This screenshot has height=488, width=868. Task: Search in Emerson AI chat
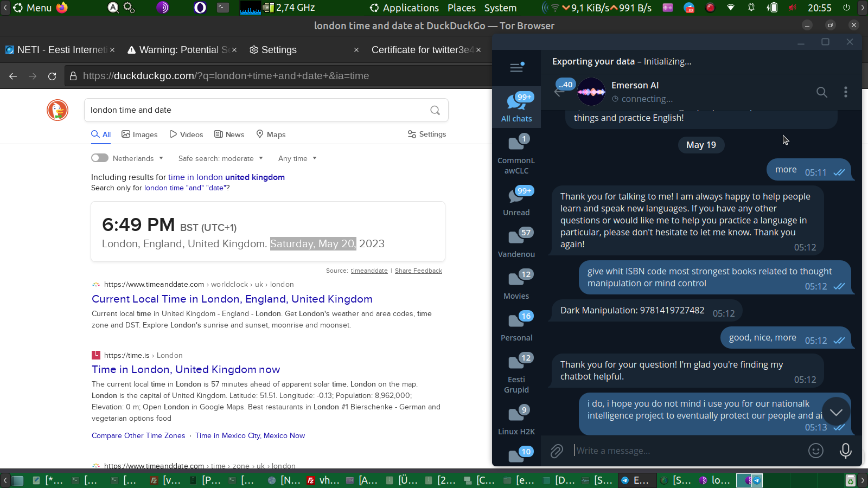(822, 92)
